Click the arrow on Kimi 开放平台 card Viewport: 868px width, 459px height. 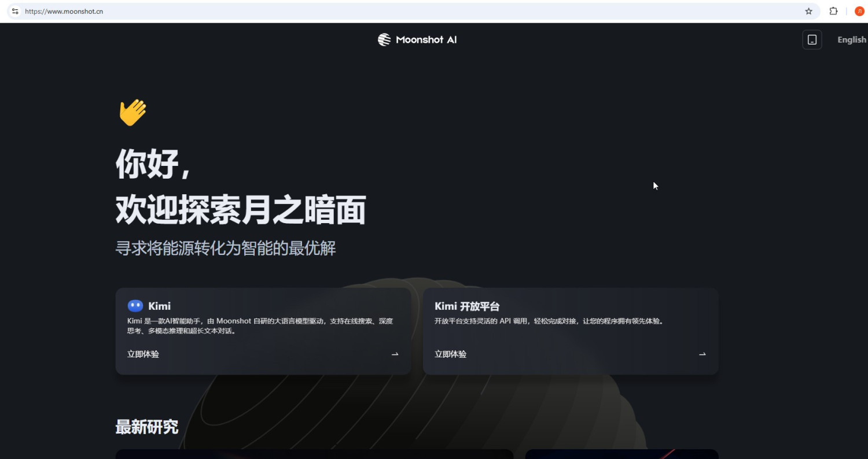click(702, 354)
